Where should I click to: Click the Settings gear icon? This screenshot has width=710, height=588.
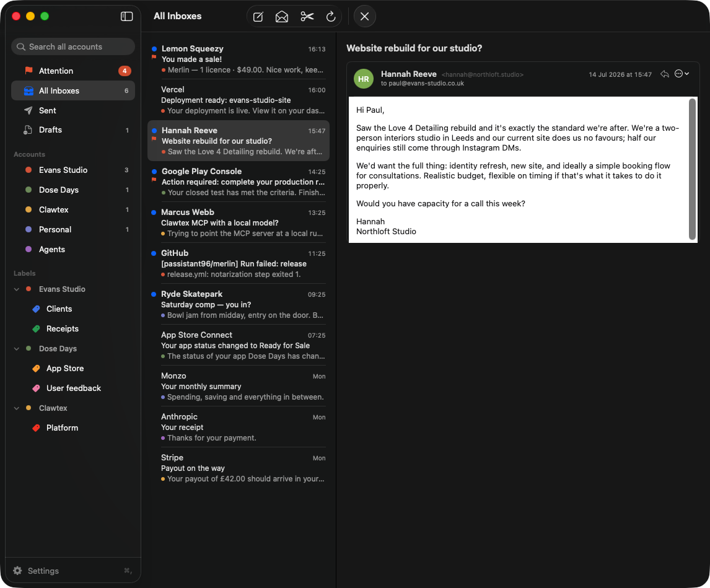click(x=18, y=571)
